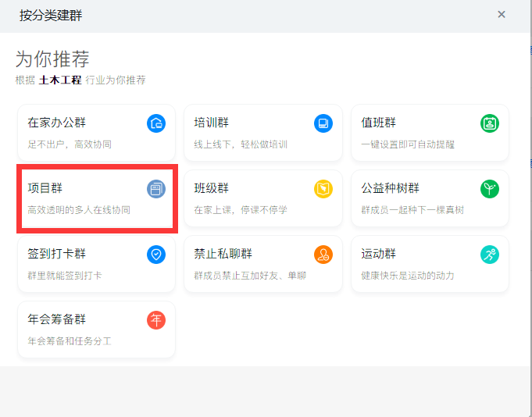Click the 土木工程 industry label

60,80
